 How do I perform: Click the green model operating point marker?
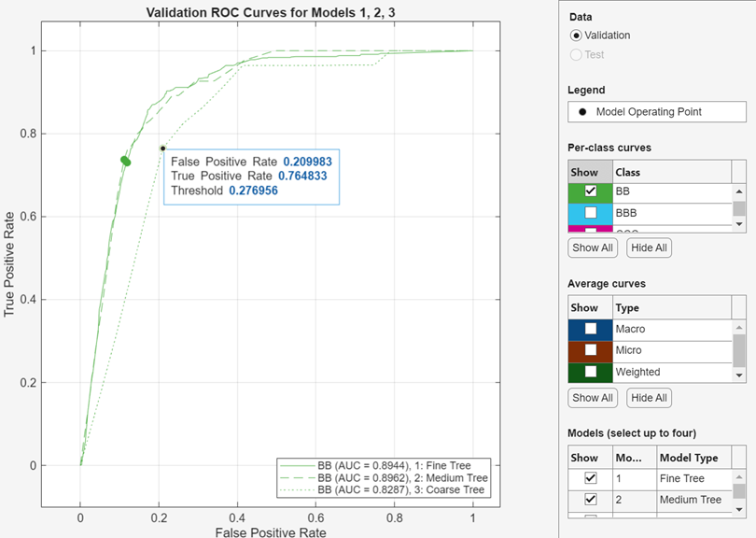[125, 161]
